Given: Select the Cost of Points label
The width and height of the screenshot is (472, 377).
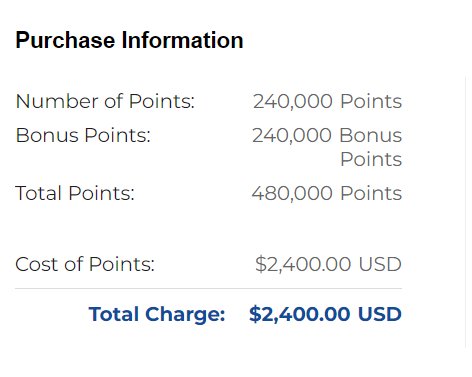Looking at the screenshot, I should click(85, 264).
